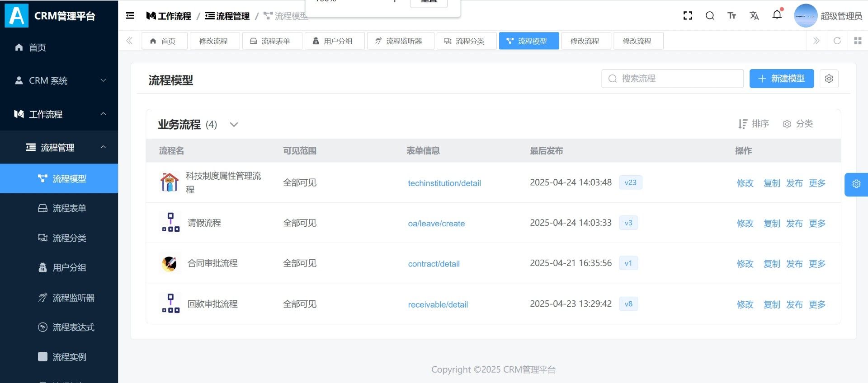This screenshot has height=383, width=868.
Task: Refresh the current tab page
Action: tap(837, 41)
